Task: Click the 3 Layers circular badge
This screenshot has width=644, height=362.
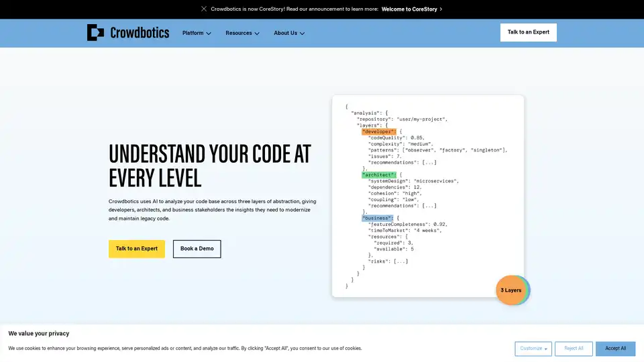Action: pos(512,290)
